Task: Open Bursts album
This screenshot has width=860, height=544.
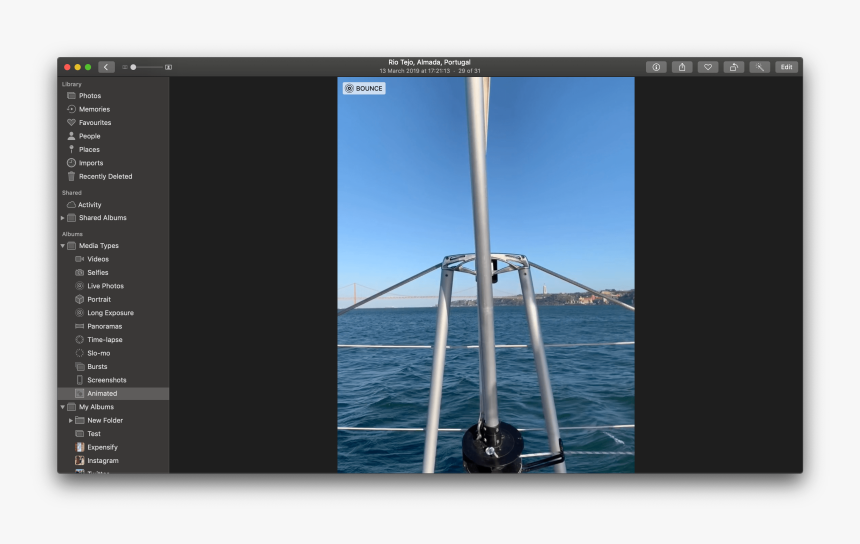Action: (113, 366)
